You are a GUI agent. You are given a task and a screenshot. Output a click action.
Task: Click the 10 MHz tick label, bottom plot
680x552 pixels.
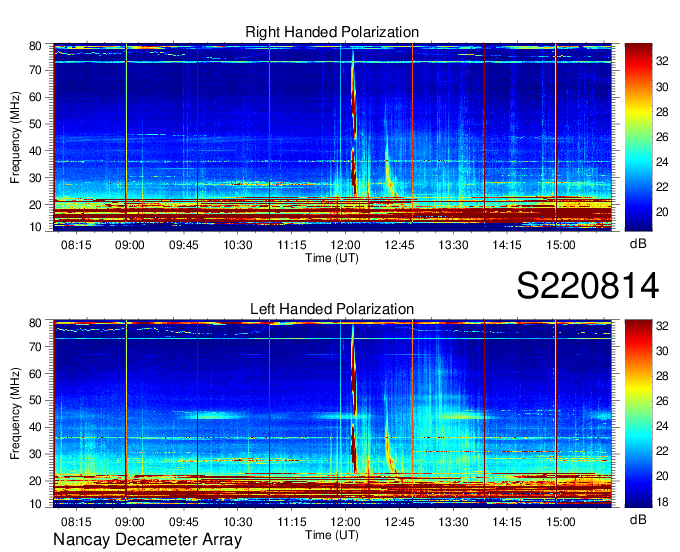pos(35,504)
